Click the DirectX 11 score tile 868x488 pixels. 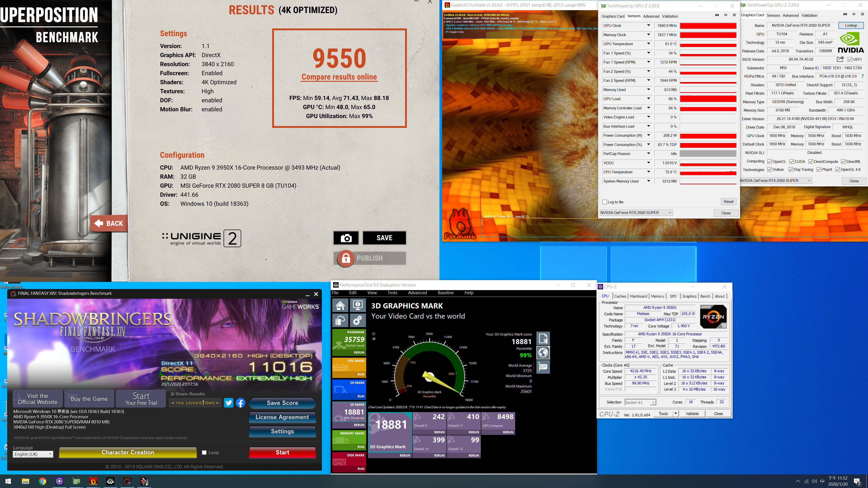(464, 423)
